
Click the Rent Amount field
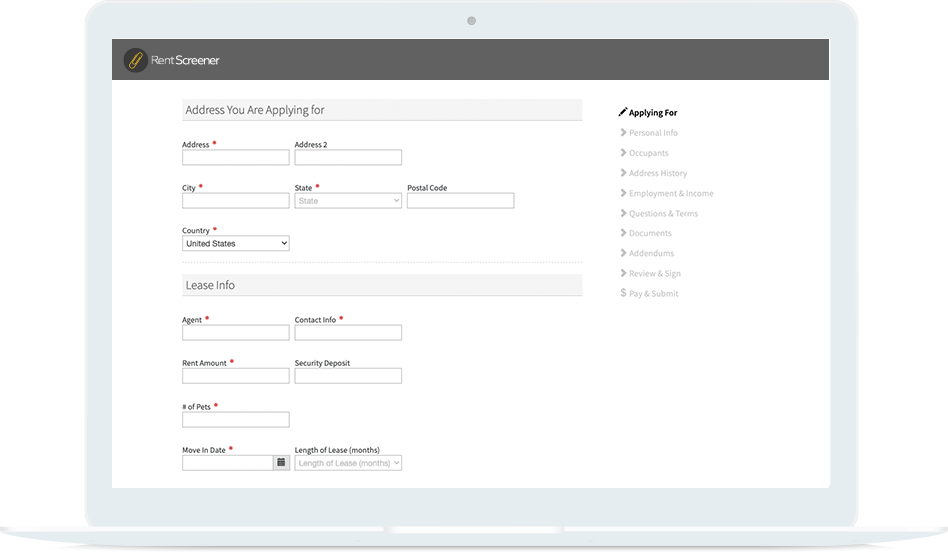click(x=236, y=376)
